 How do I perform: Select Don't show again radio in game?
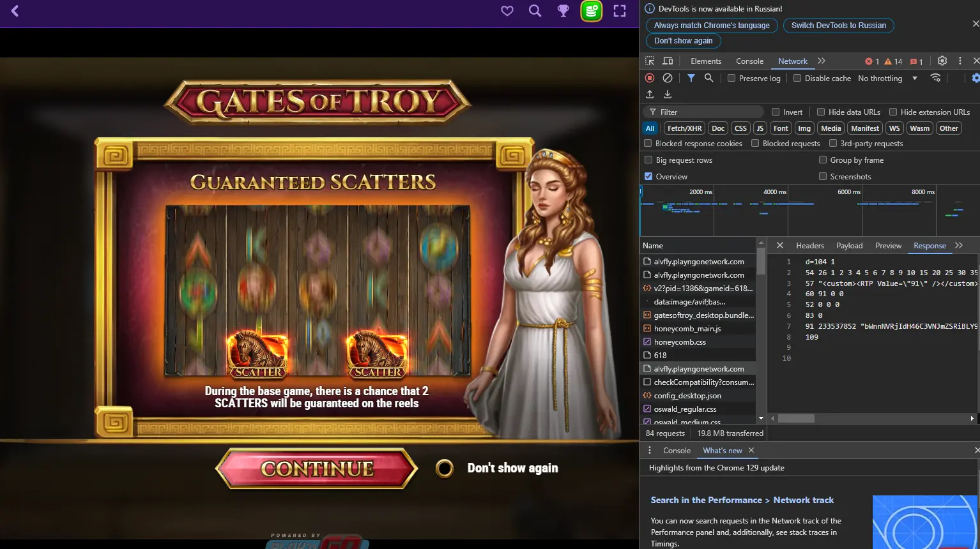point(445,468)
